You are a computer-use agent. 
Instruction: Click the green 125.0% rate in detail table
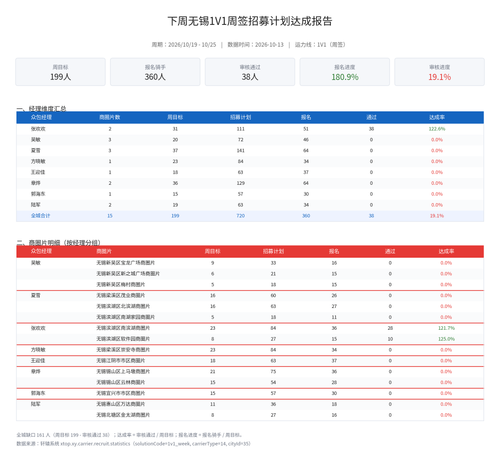[x=446, y=339]
